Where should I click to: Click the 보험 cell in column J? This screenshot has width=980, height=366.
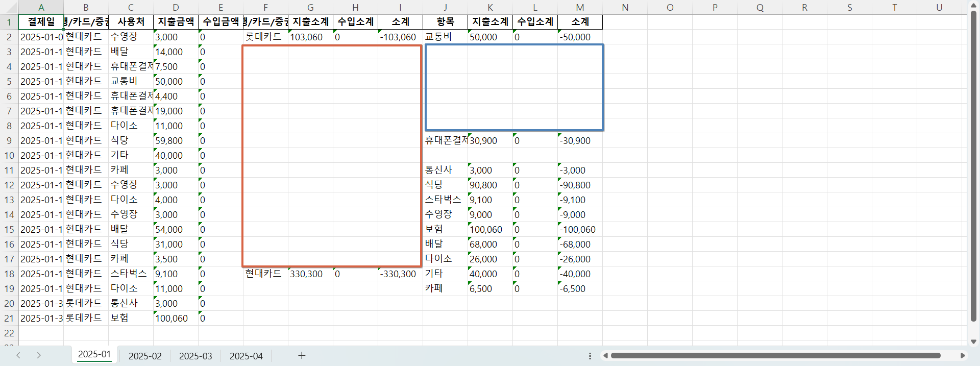(445, 229)
